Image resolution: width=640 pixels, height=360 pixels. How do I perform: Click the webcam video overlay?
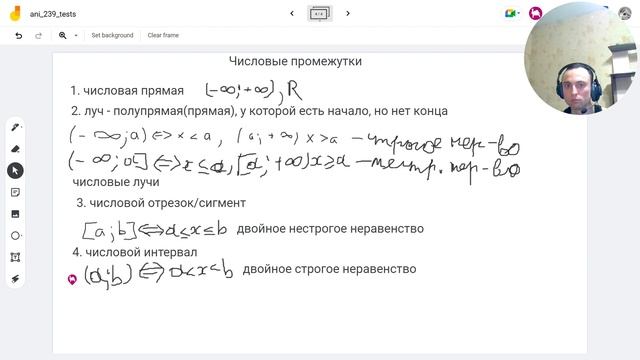pyautogui.click(x=581, y=58)
